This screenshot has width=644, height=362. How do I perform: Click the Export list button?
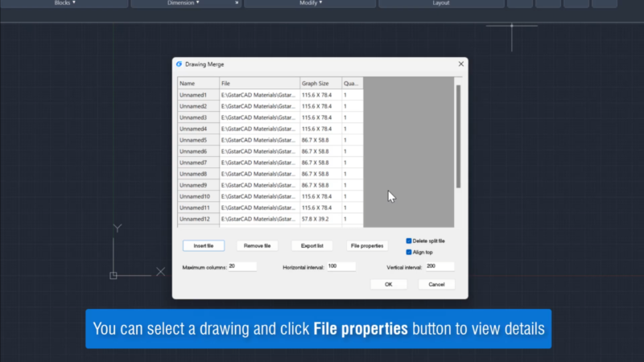point(312,245)
